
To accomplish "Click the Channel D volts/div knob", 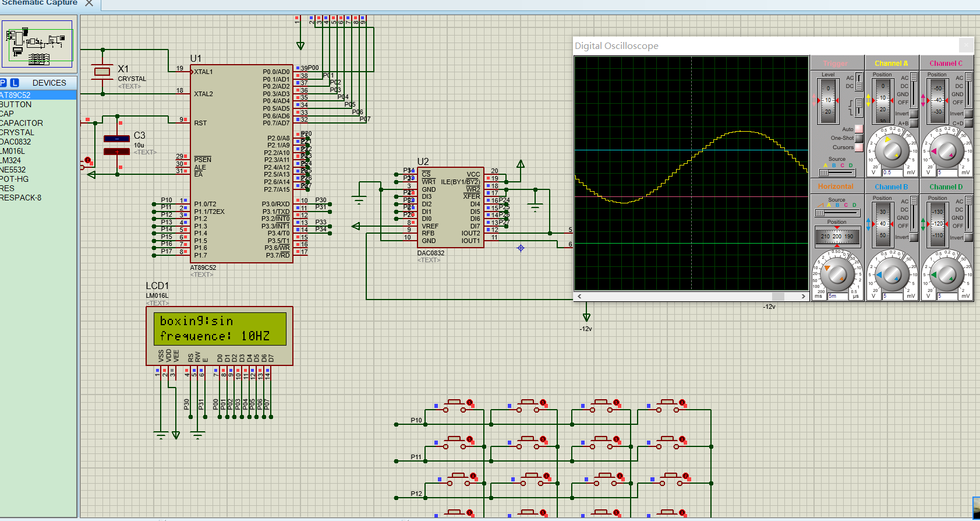I will click(x=947, y=274).
